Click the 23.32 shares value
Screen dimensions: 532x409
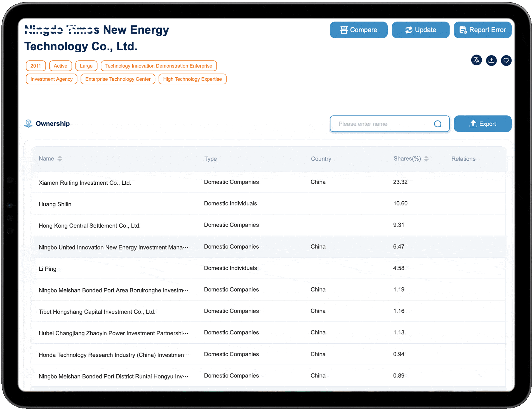click(400, 182)
